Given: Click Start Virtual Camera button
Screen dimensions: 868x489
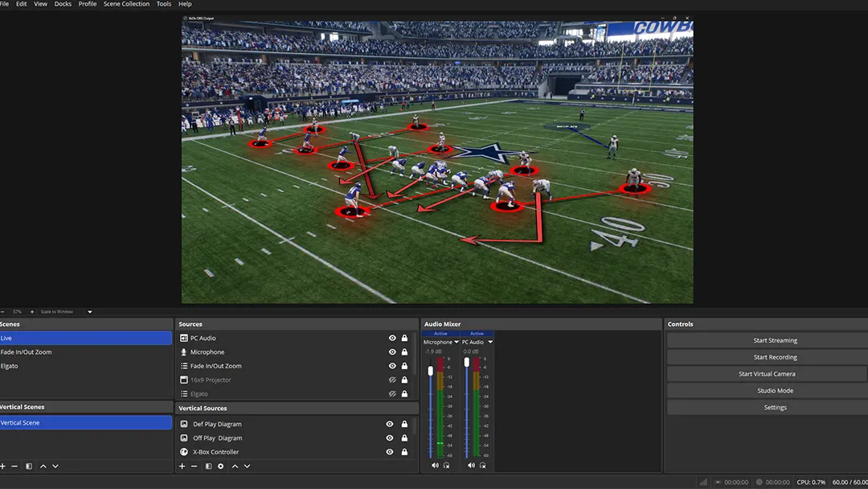Looking at the screenshot, I should [768, 374].
